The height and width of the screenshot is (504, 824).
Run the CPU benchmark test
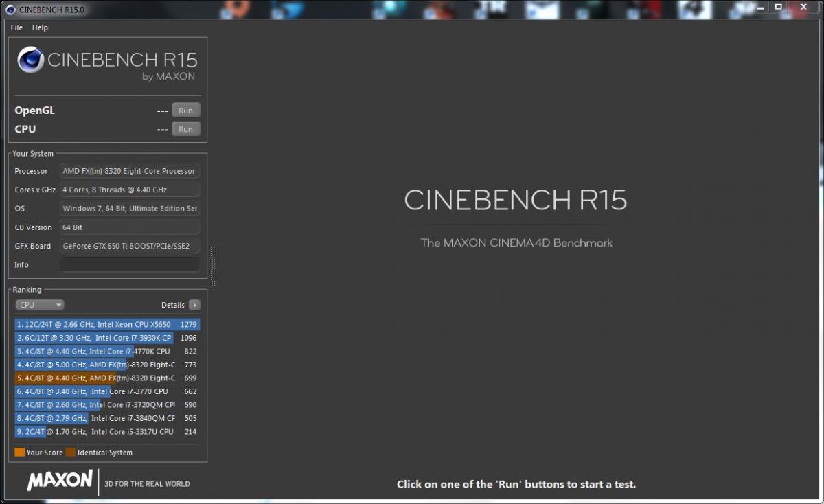[186, 129]
